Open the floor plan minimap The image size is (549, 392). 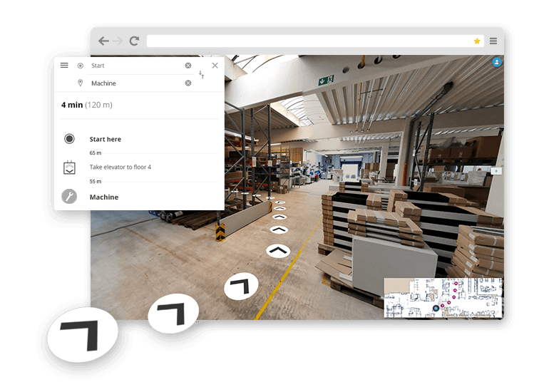tap(443, 298)
